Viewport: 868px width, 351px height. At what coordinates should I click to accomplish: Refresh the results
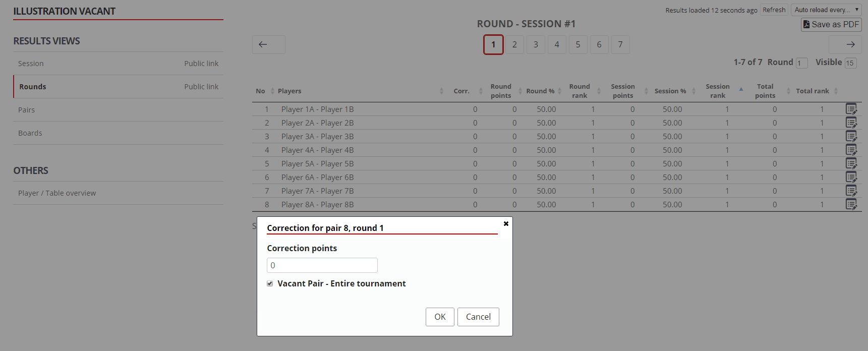[774, 10]
